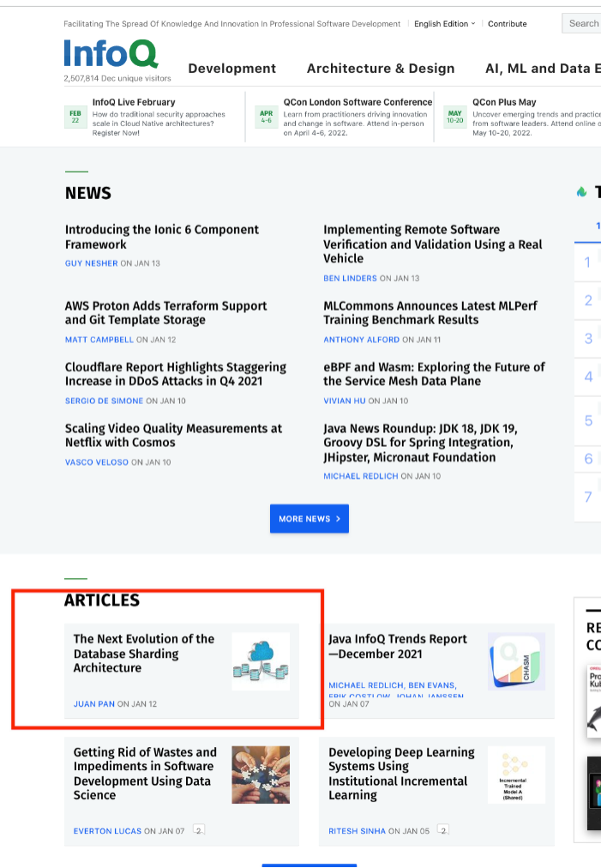Image resolution: width=601 pixels, height=868 pixels.
Task: Open Anthony Alford author link
Action: point(362,340)
